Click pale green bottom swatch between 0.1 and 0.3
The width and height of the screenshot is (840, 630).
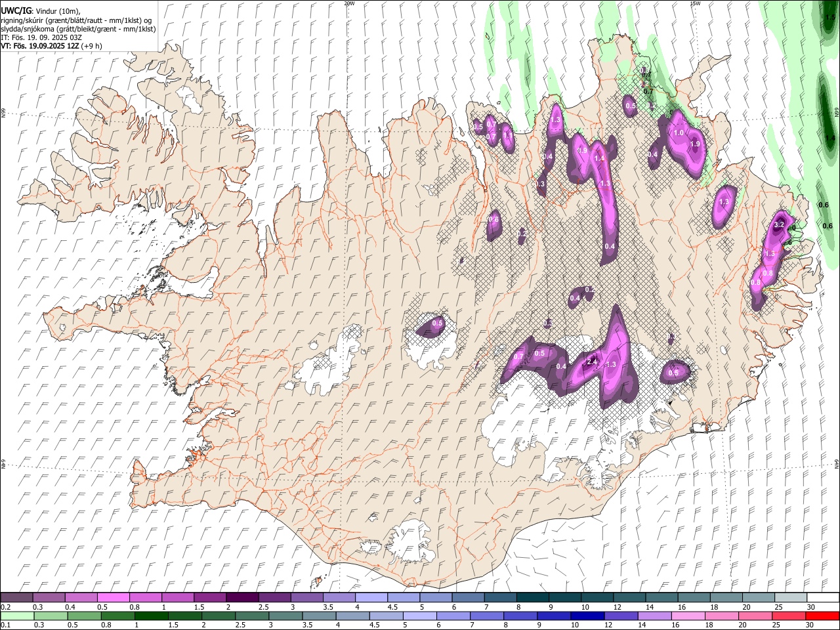click(17, 616)
